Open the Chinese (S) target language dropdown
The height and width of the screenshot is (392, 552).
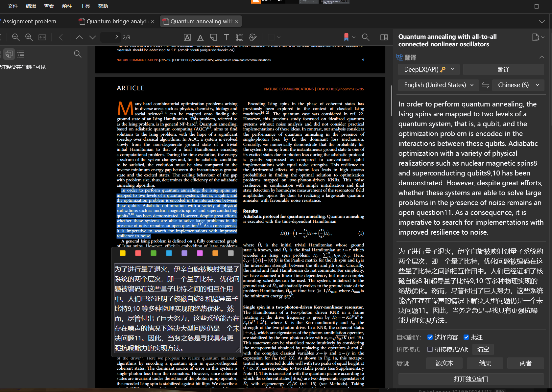tap(518, 85)
